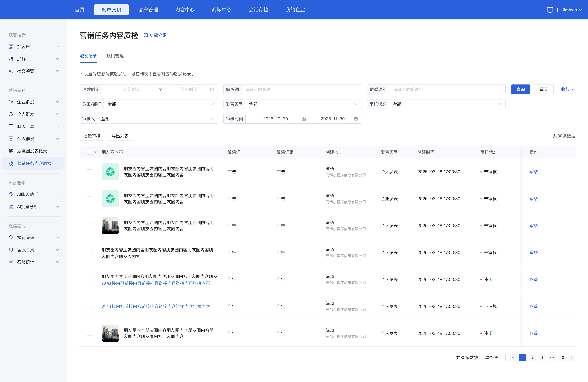This screenshot has width=588, height=382.
Task: Click the 朋友圈发表记录 sidebar icon
Action: [x=11, y=151]
